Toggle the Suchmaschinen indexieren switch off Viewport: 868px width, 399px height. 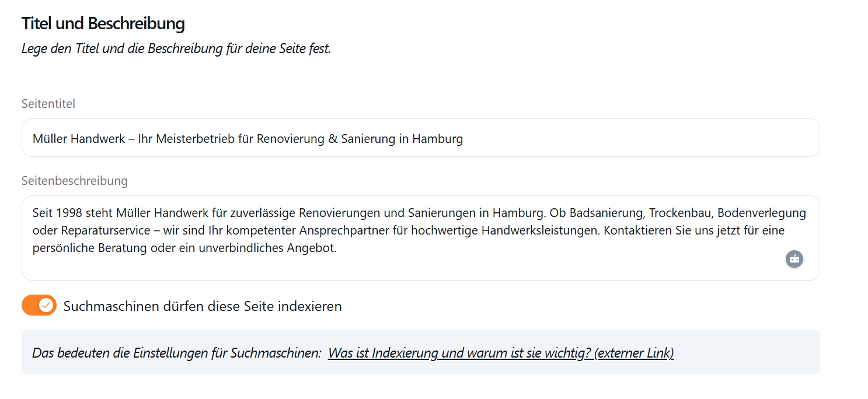pos(39,304)
